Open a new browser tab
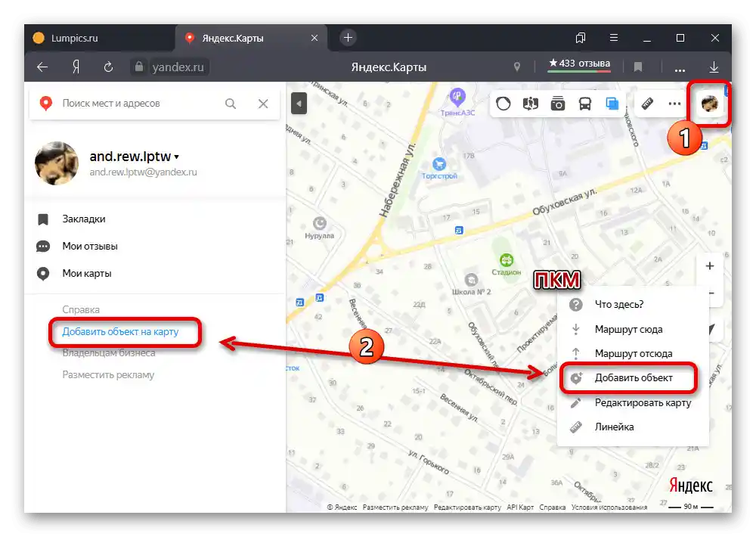 coord(348,38)
